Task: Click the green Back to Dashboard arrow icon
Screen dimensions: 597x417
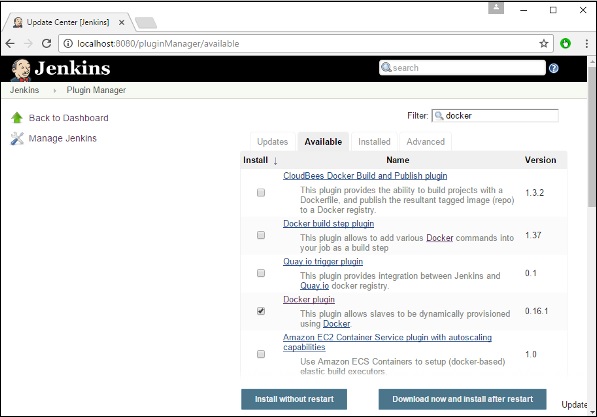Action: (x=17, y=118)
